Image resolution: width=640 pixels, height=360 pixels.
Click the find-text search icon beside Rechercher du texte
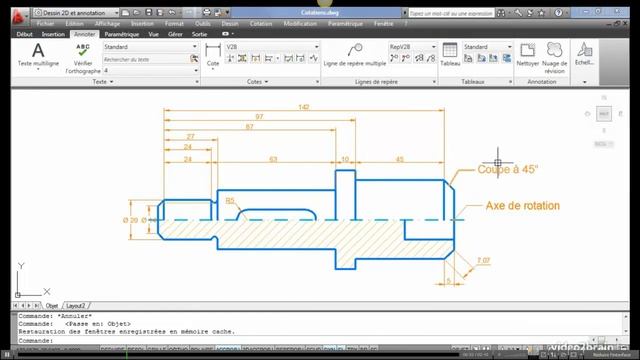click(x=194, y=59)
